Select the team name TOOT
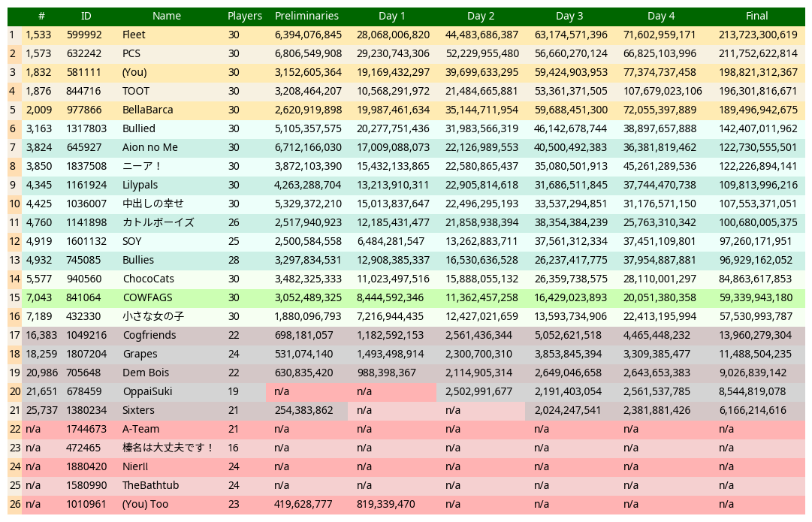 [136, 91]
